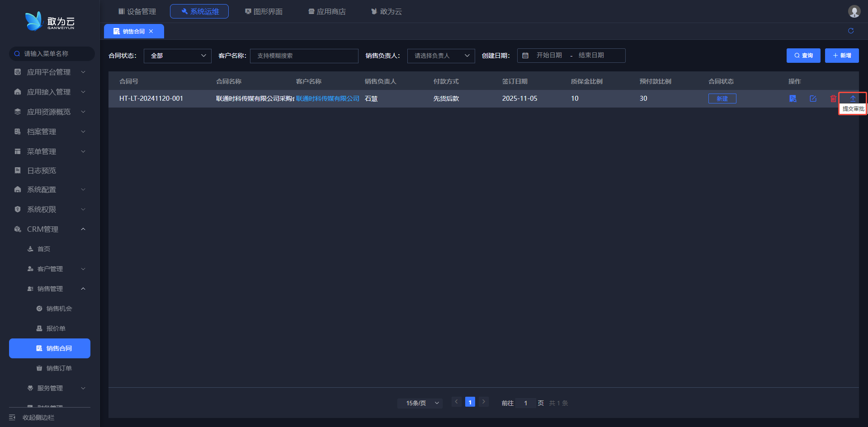Click the 前往 page number input
This screenshot has width=868, height=427.
(x=526, y=403)
